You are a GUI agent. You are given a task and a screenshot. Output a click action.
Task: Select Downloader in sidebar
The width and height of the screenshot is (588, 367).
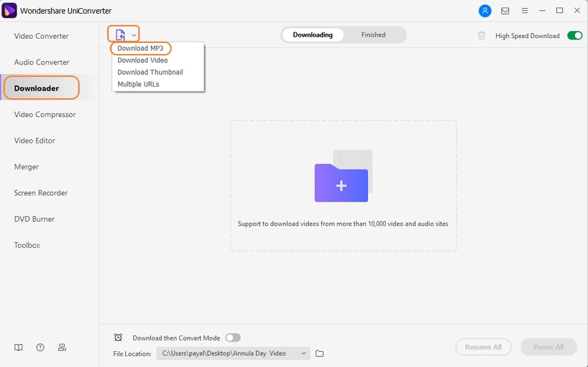tap(37, 88)
